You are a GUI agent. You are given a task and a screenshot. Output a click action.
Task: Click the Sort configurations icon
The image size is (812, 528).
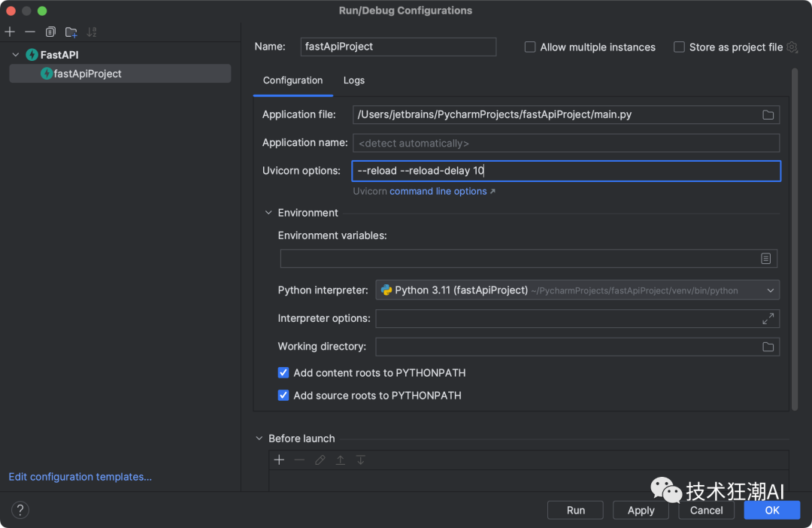coord(92,32)
